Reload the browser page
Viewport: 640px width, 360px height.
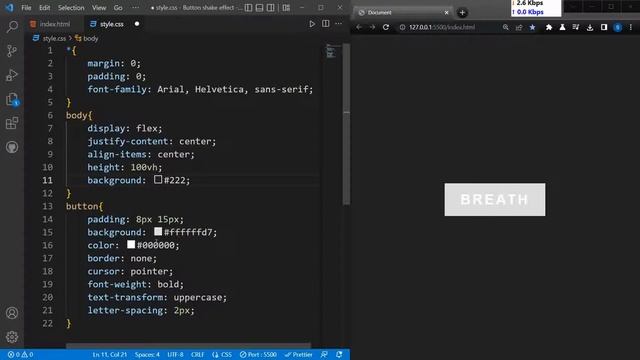386,27
